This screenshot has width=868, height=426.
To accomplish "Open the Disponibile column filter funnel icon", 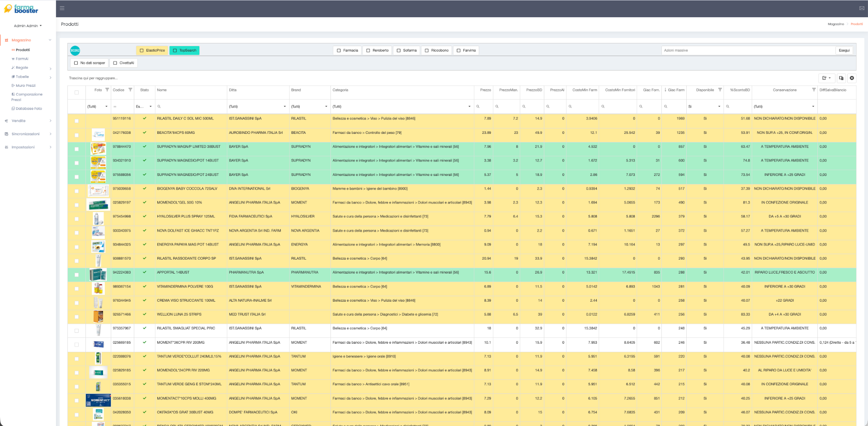I will click(x=720, y=90).
